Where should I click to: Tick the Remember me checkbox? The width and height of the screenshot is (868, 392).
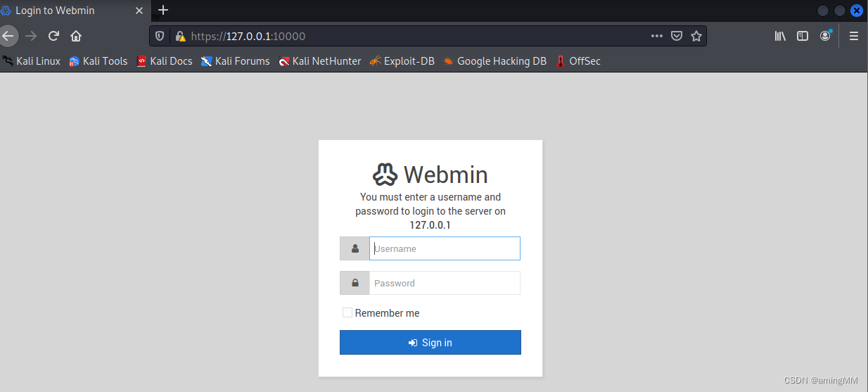tap(347, 312)
